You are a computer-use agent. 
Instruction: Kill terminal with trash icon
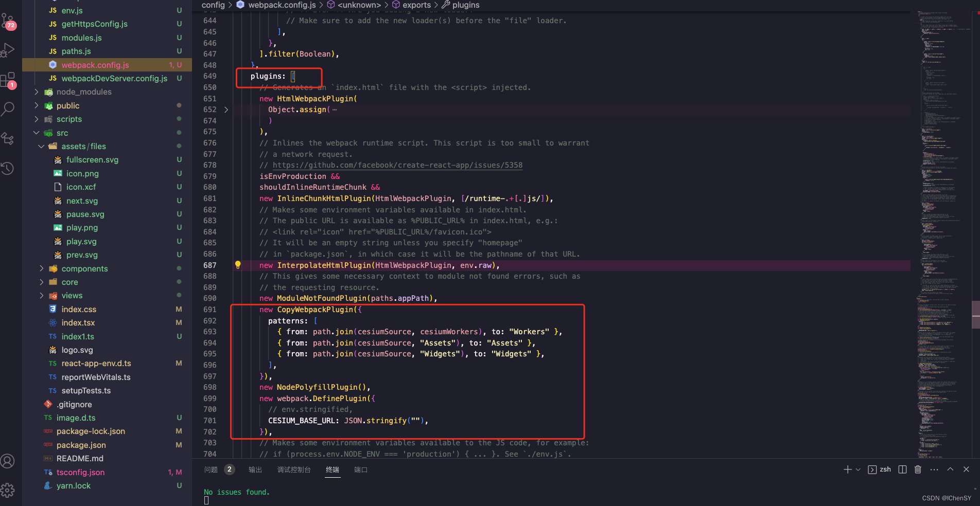click(x=918, y=469)
